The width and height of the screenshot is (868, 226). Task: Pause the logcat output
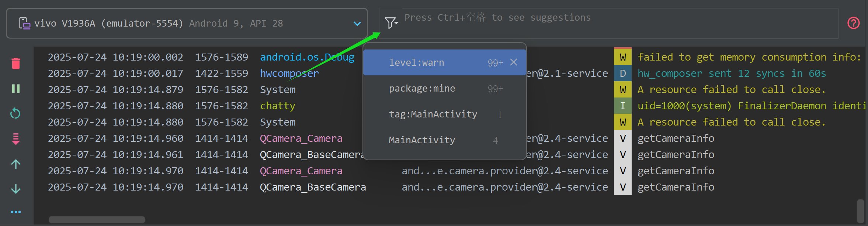pyautogui.click(x=16, y=89)
